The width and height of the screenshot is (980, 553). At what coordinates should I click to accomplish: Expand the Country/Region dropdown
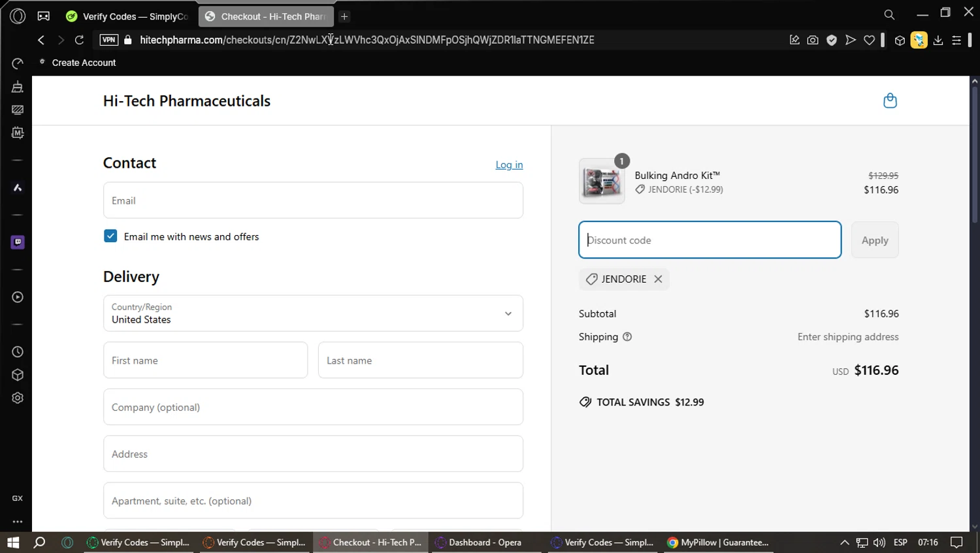(x=313, y=313)
